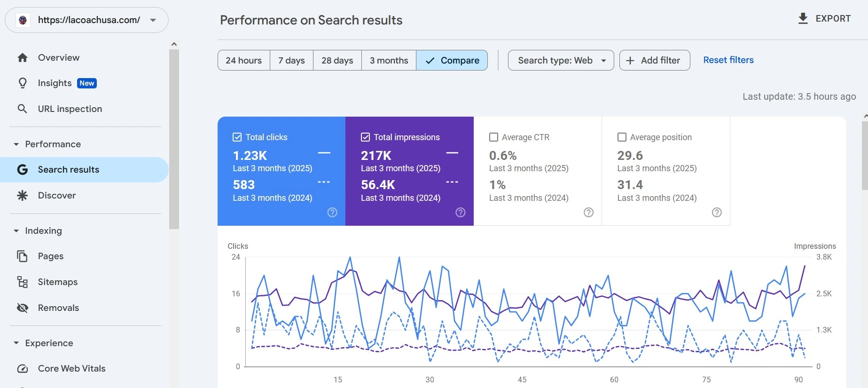Open the Search type: Web dropdown
This screenshot has height=388, width=868.
point(561,61)
